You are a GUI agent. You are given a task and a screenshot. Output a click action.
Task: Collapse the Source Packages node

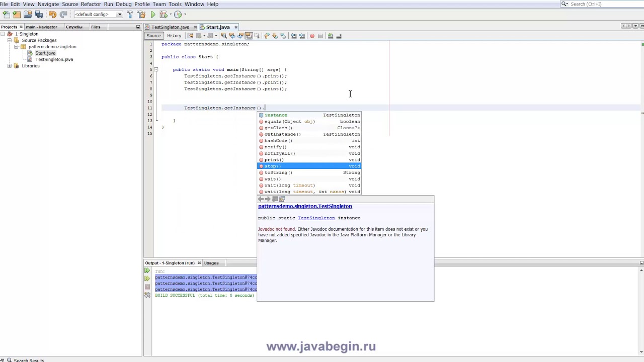point(10,40)
